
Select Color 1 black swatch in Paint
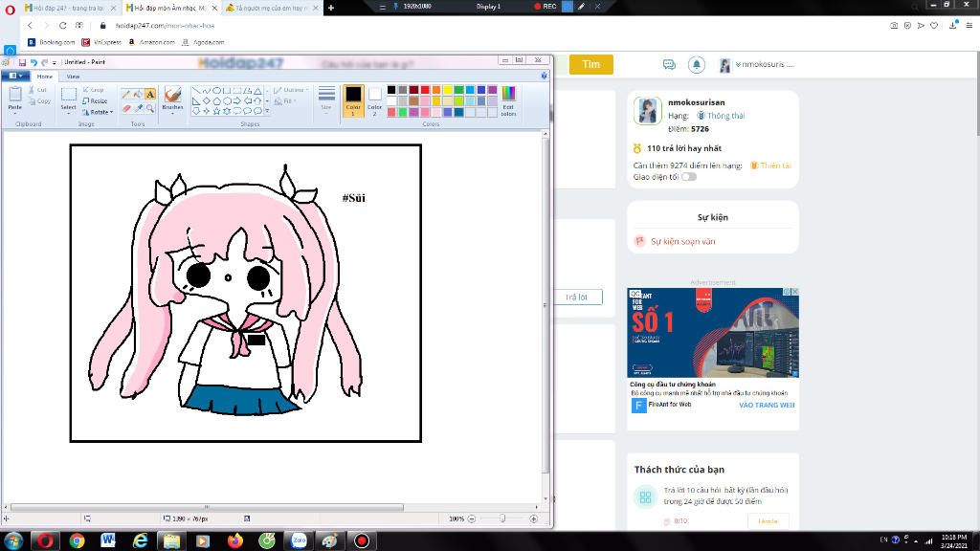pos(353,101)
